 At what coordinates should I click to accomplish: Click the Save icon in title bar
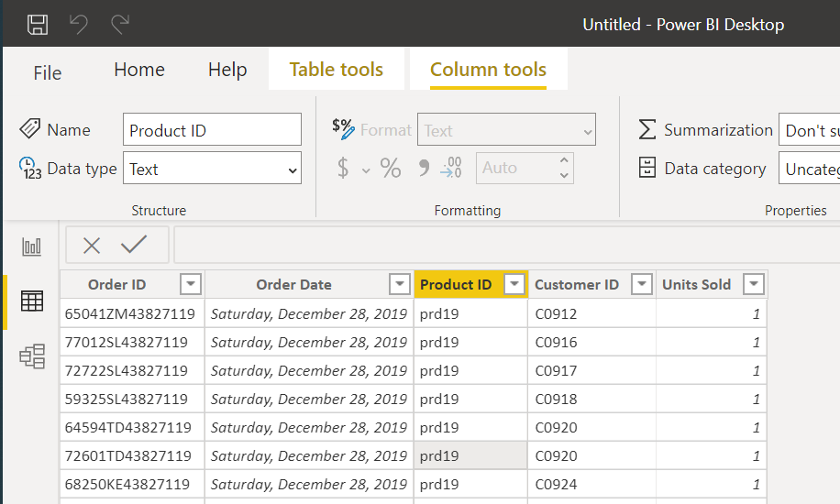[x=38, y=25]
